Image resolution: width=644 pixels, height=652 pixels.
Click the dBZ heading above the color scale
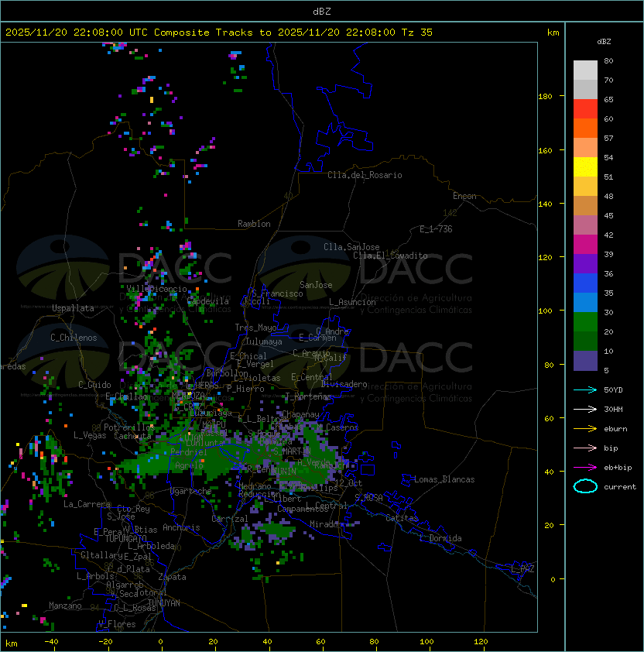(x=604, y=42)
